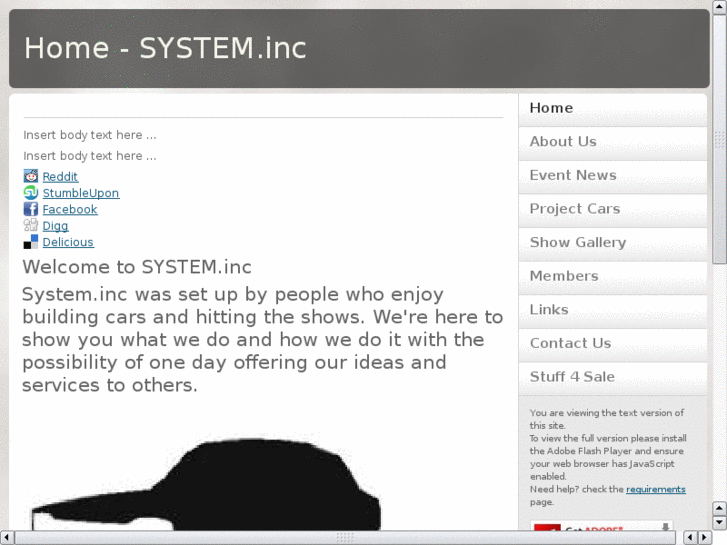Go to the Event News page
Image resolution: width=727 pixels, height=545 pixels.
pos(573,175)
